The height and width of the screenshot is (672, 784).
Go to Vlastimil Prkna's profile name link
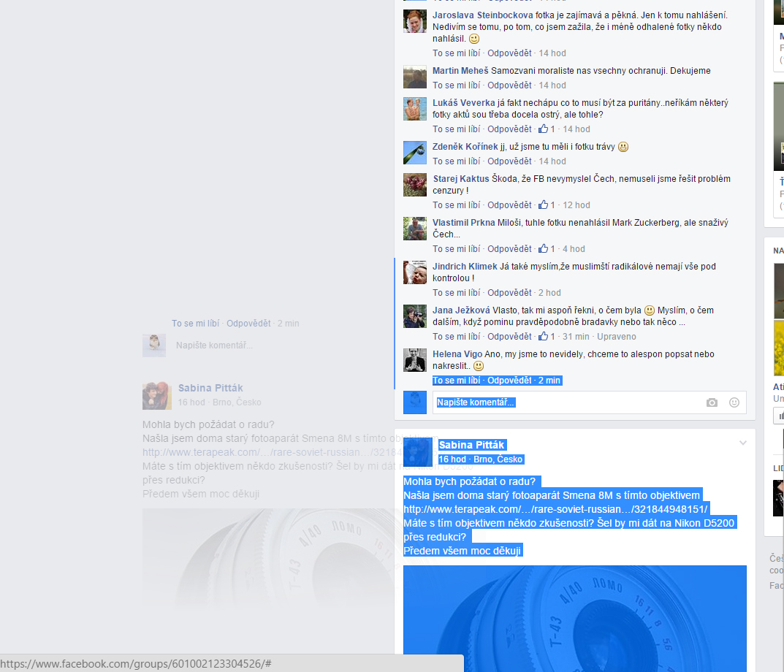coord(463,223)
